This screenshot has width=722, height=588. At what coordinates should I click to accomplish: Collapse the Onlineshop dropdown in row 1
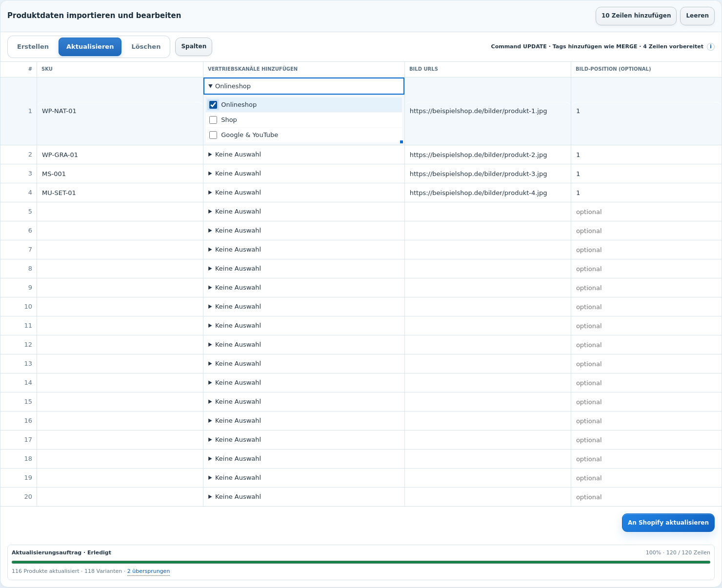point(304,86)
